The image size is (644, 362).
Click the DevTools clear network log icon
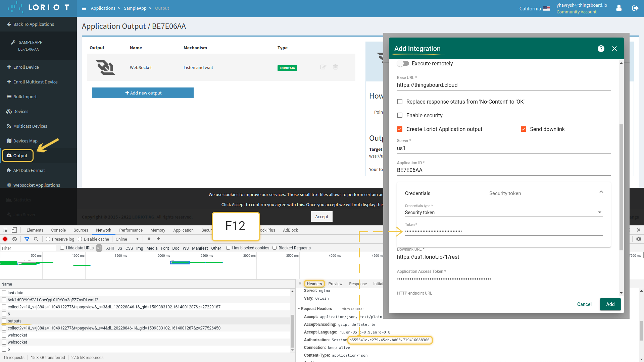(x=14, y=239)
